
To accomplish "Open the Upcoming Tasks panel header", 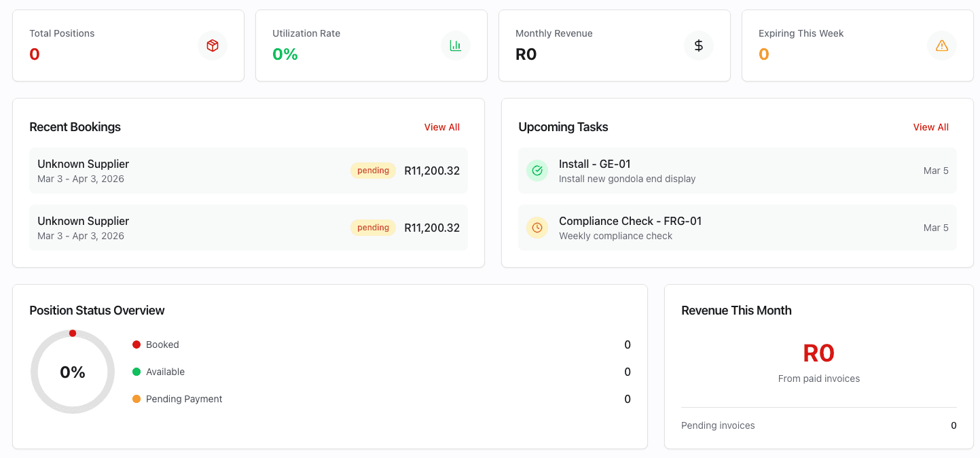I will pyautogui.click(x=563, y=127).
